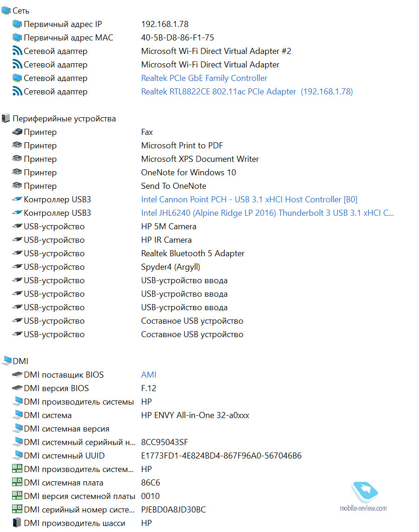Image resolution: width=419 pixels, height=532 pixels.
Task: Click the printer icon for Send To OneNote
Action: tap(17, 186)
